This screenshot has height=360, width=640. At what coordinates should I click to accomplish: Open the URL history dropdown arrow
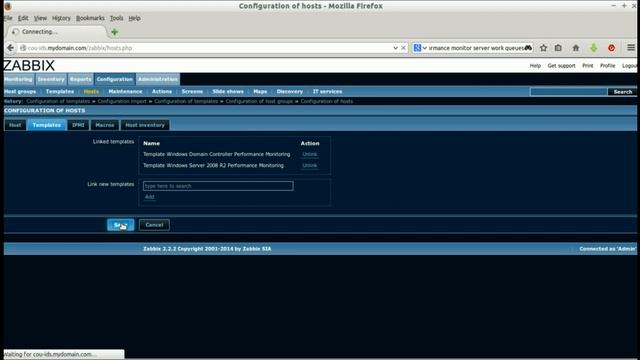[x=395, y=48]
